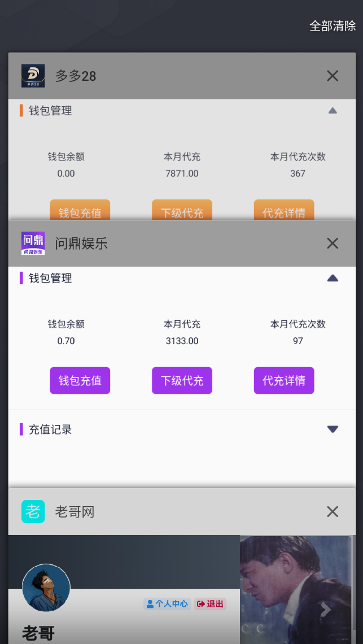Tap the 问鼎娱乐 app icon
This screenshot has height=644, width=363.
[33, 243]
